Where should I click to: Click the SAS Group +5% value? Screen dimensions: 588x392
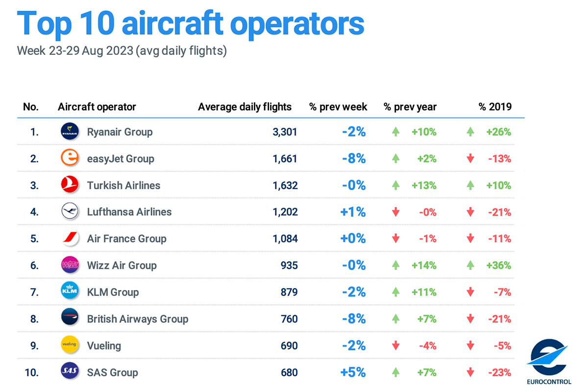(353, 372)
